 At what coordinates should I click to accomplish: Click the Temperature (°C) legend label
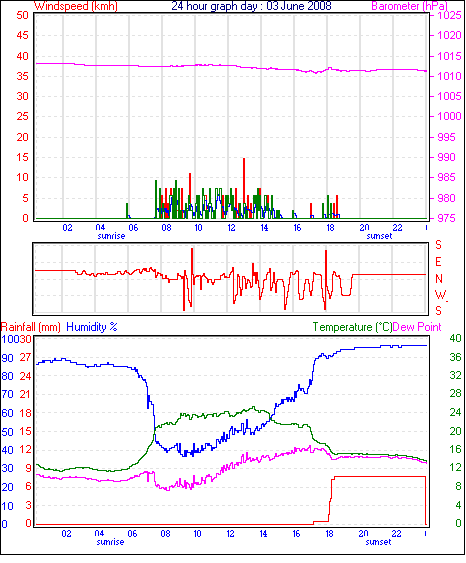pos(352,327)
